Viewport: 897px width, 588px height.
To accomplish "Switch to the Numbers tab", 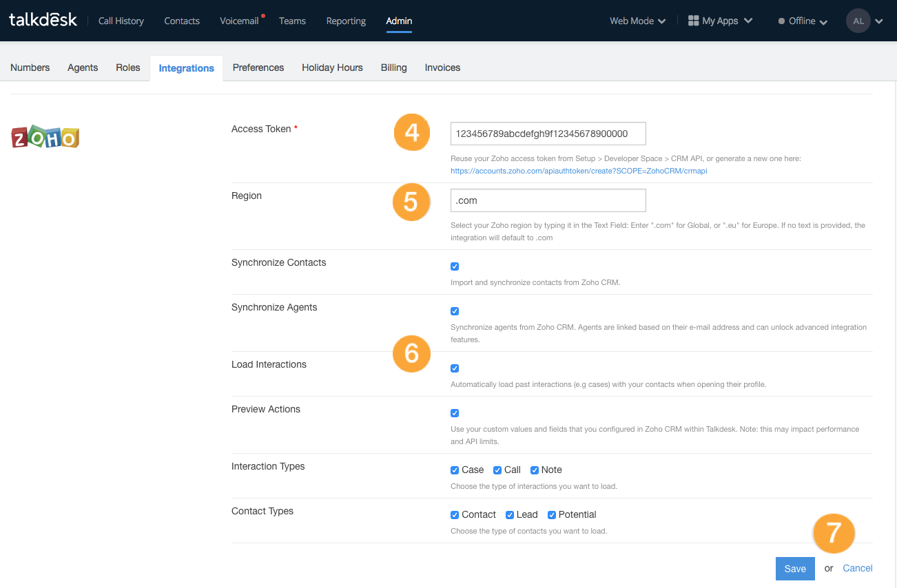I will tap(30, 67).
